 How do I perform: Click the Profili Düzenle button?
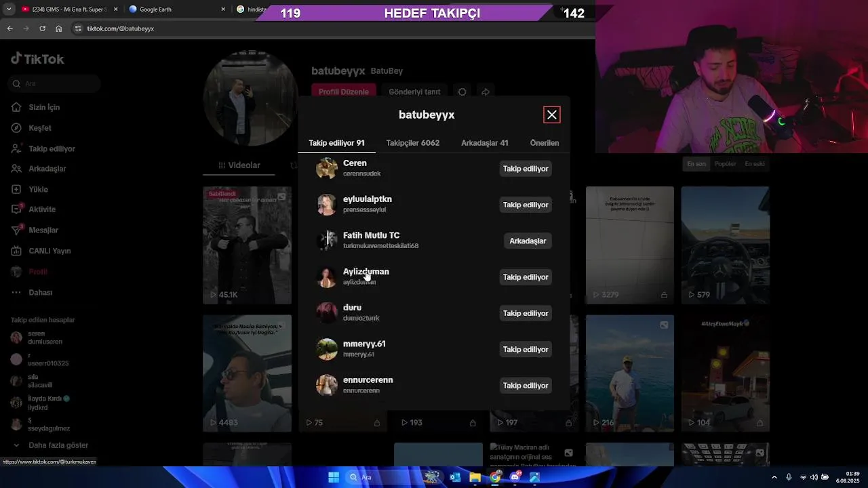click(344, 91)
